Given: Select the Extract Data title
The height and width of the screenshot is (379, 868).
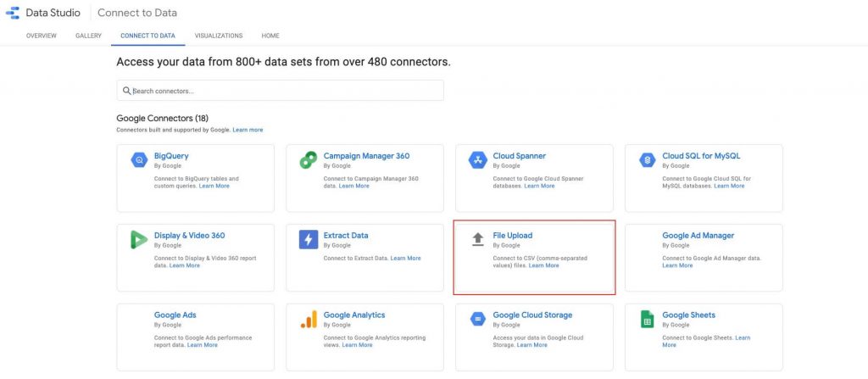Looking at the screenshot, I should coord(346,236).
